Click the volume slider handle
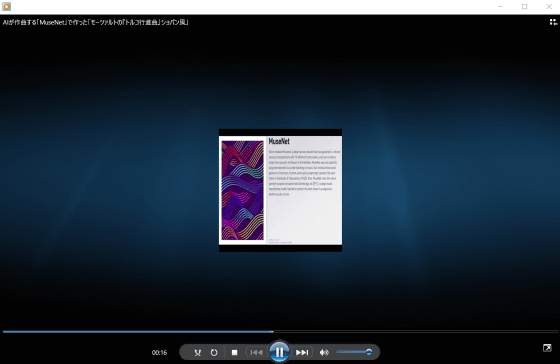The image size is (560, 364). pyautogui.click(x=369, y=352)
